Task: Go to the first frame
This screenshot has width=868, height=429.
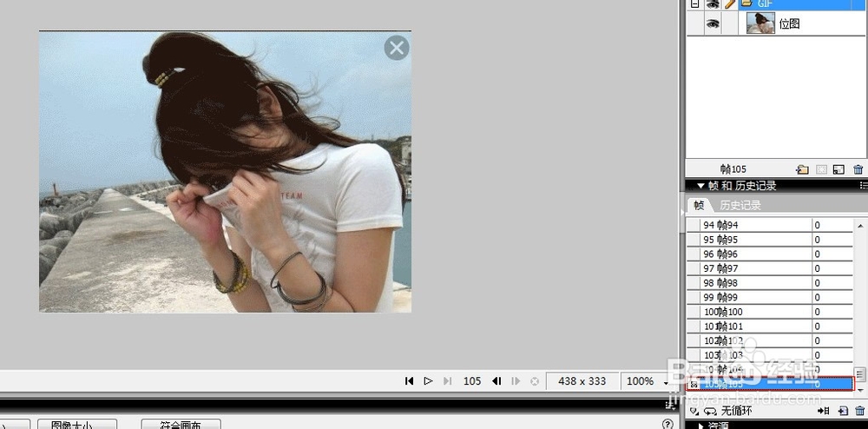Action: coord(409,381)
